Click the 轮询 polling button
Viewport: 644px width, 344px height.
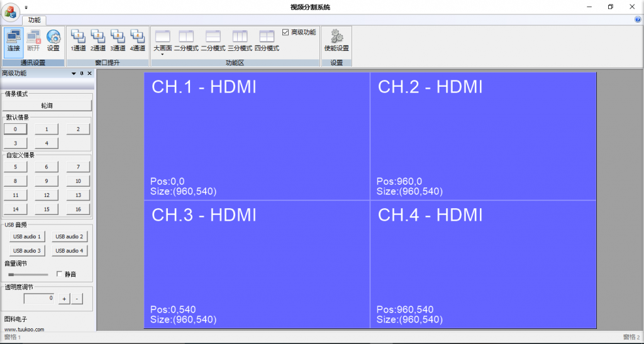pos(47,106)
